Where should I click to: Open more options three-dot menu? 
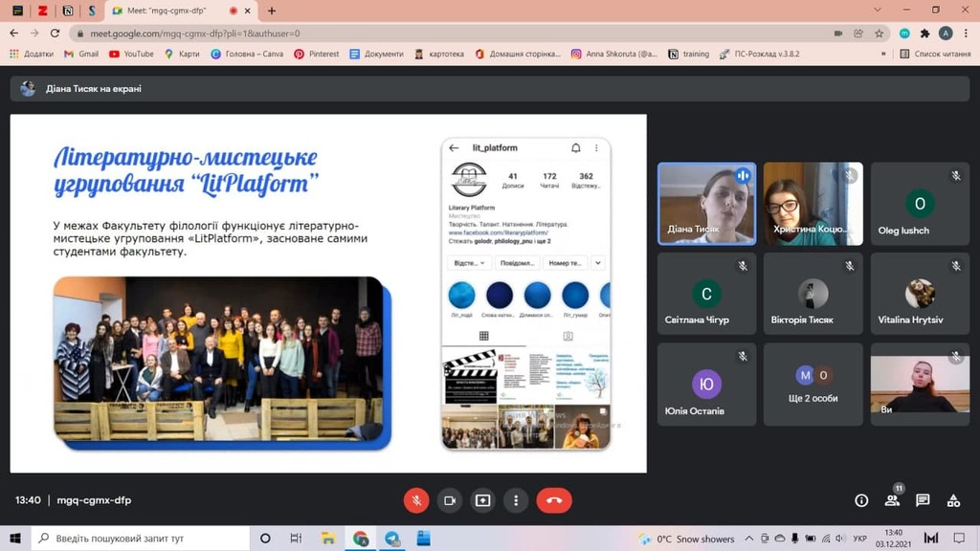(x=516, y=500)
